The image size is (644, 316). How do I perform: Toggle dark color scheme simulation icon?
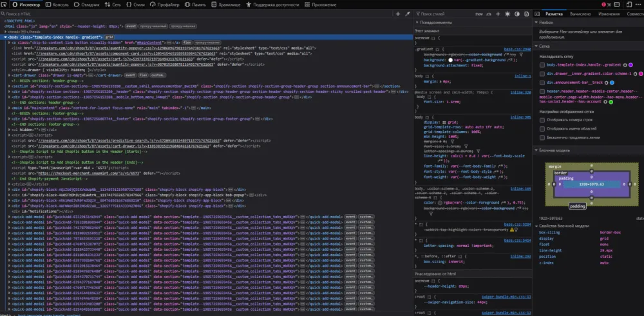point(516,14)
